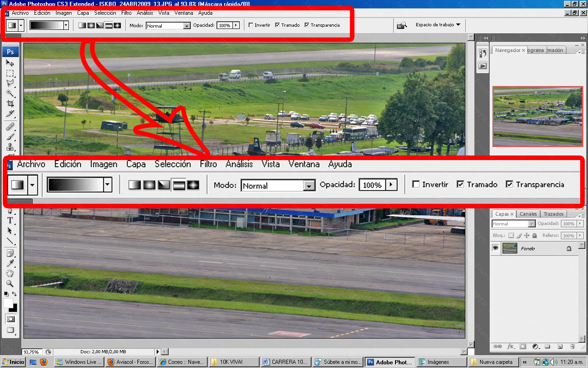Screen dimensions: 588x368
Task: Toggle lock all in the Capas panel
Action: point(534,236)
